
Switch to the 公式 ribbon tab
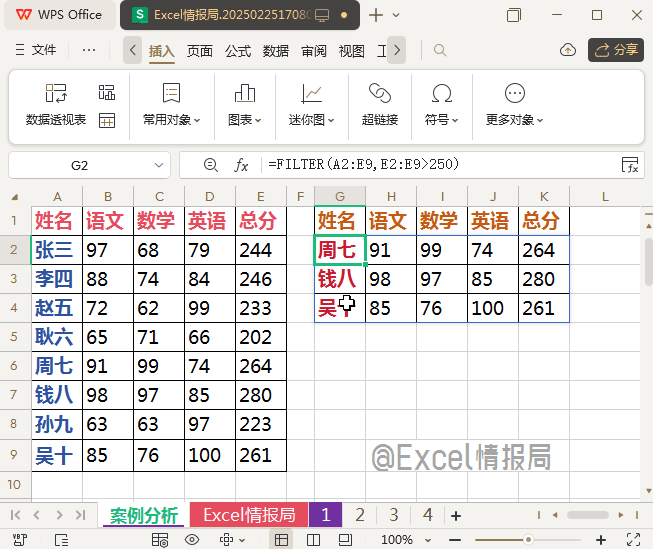(x=238, y=51)
